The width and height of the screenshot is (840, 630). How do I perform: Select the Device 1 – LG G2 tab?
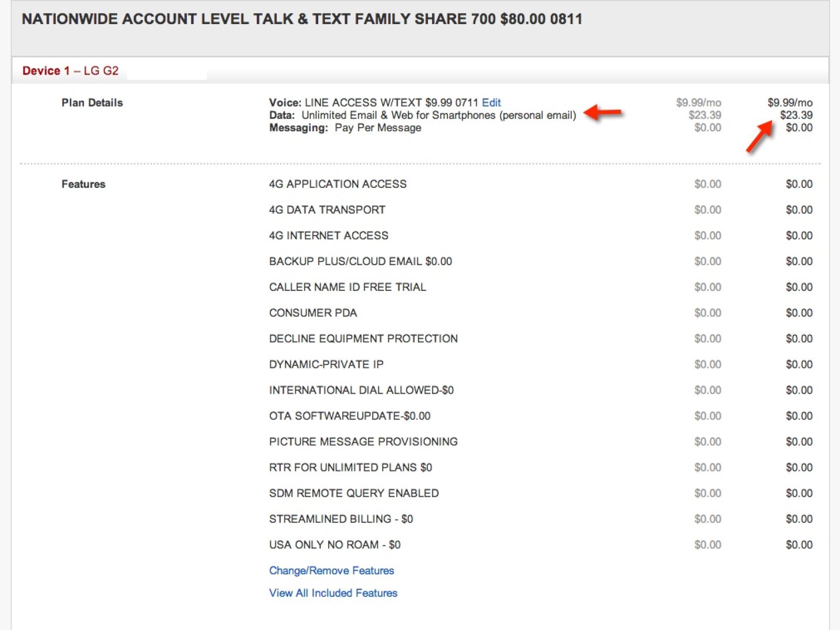(x=70, y=71)
